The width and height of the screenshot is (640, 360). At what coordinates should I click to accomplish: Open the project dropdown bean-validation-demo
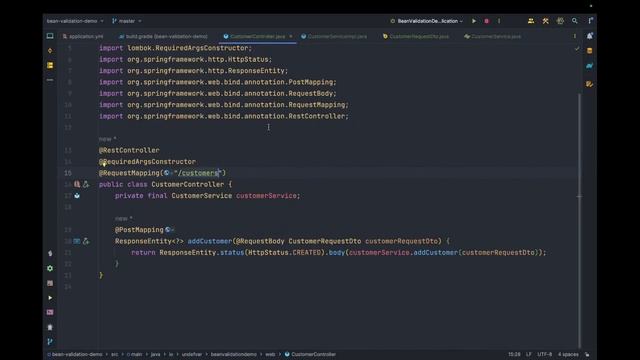[75, 21]
